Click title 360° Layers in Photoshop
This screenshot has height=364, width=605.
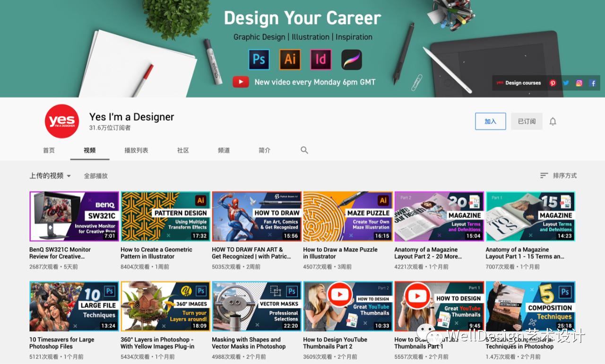pyautogui.click(x=157, y=343)
